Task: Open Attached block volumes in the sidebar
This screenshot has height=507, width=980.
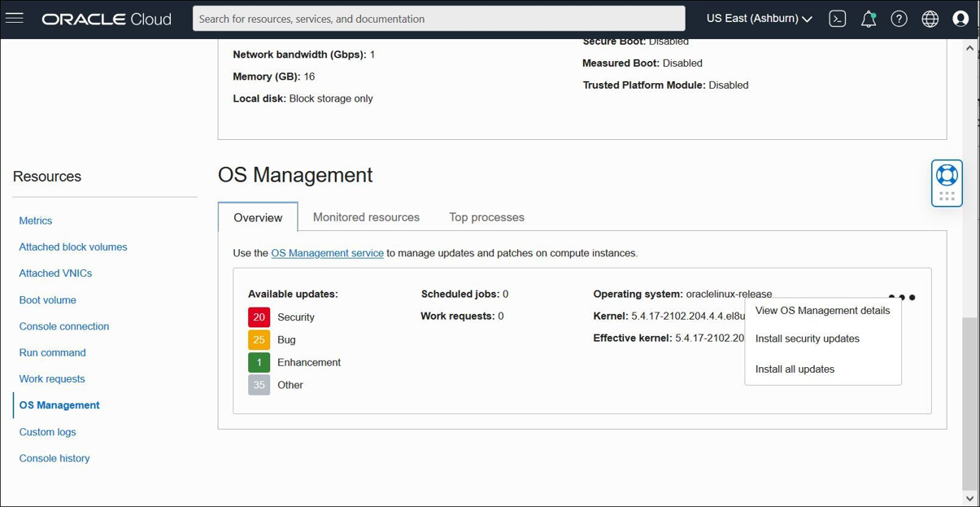Action: coord(72,247)
